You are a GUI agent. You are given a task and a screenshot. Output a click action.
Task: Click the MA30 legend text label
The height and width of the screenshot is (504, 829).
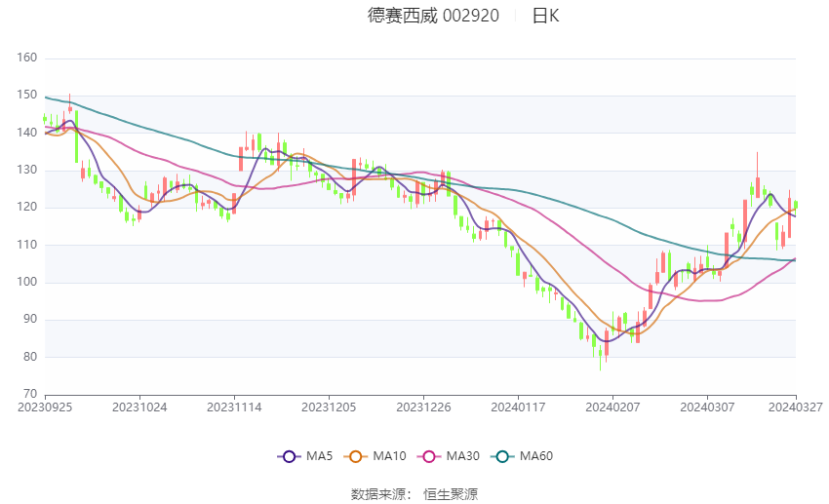[x=462, y=456]
